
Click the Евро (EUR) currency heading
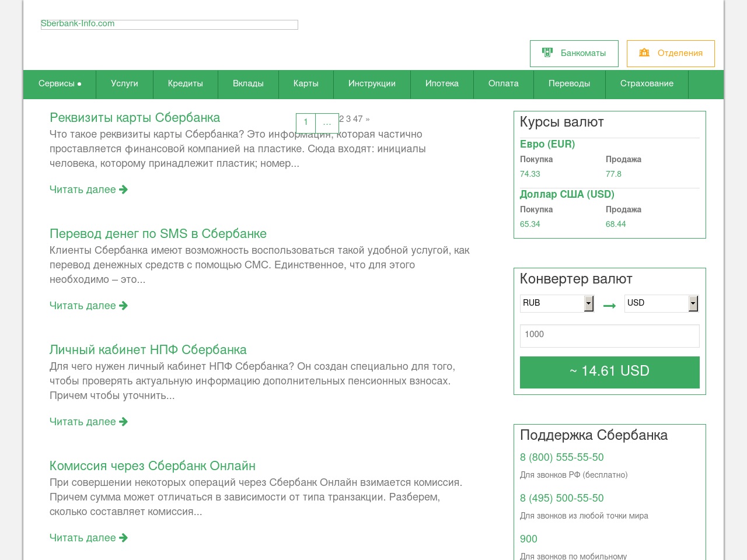tap(547, 144)
